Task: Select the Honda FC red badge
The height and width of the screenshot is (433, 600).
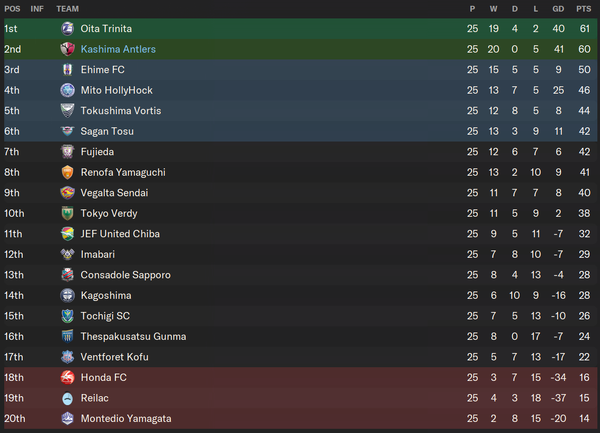Action: point(67,378)
